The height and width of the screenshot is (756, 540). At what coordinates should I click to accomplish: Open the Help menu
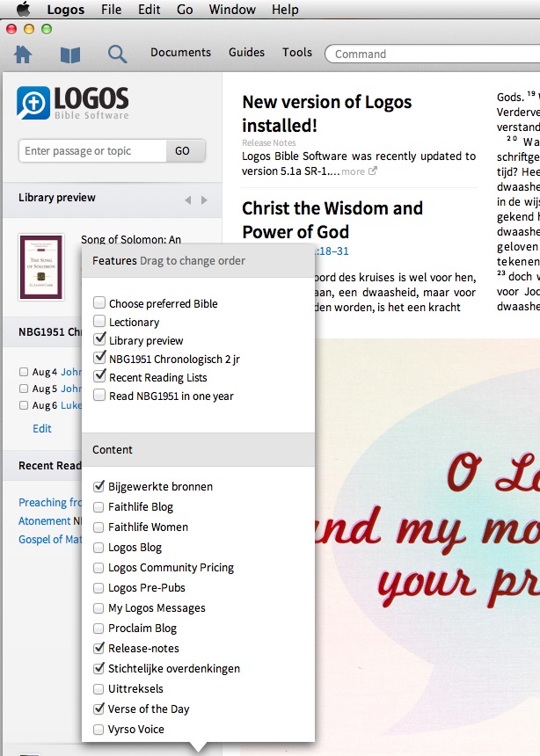coord(285,10)
